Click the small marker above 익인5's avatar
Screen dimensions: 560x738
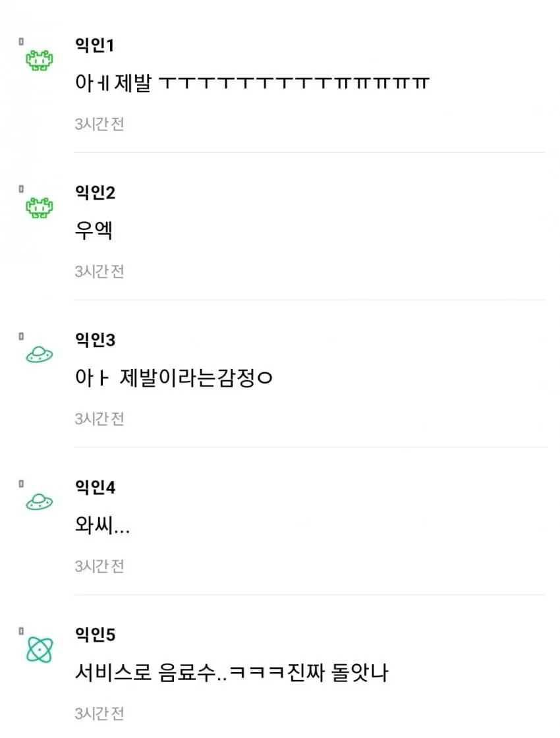[22, 631]
